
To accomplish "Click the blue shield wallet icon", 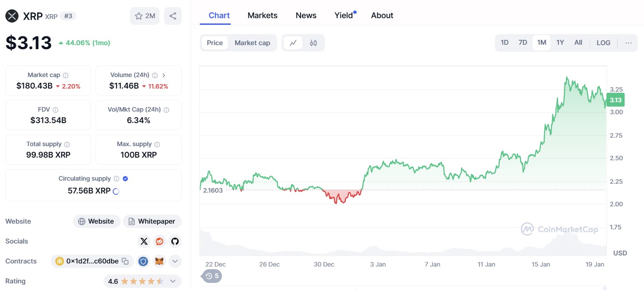I will click(143, 261).
